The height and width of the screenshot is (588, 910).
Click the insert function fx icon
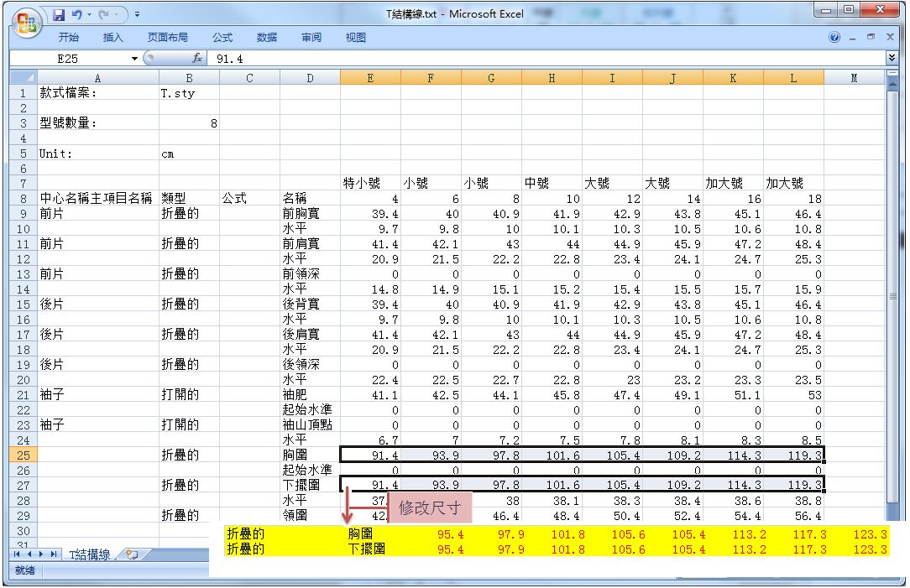click(x=197, y=59)
